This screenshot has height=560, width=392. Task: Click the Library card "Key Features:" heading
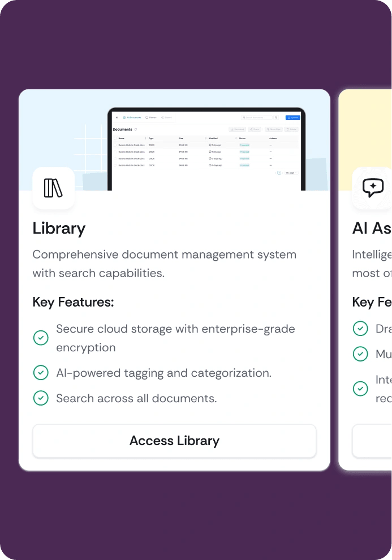[73, 302]
